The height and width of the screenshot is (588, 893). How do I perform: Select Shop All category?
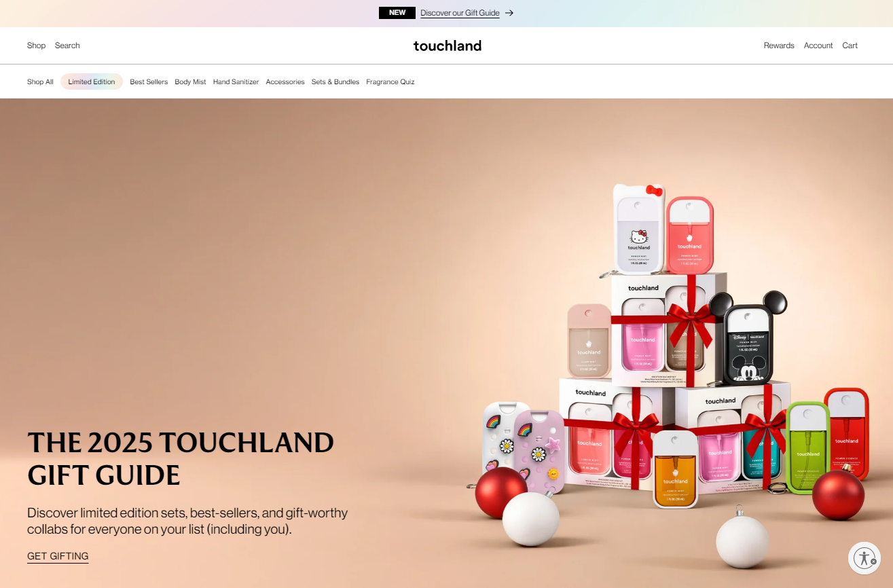pyautogui.click(x=40, y=81)
